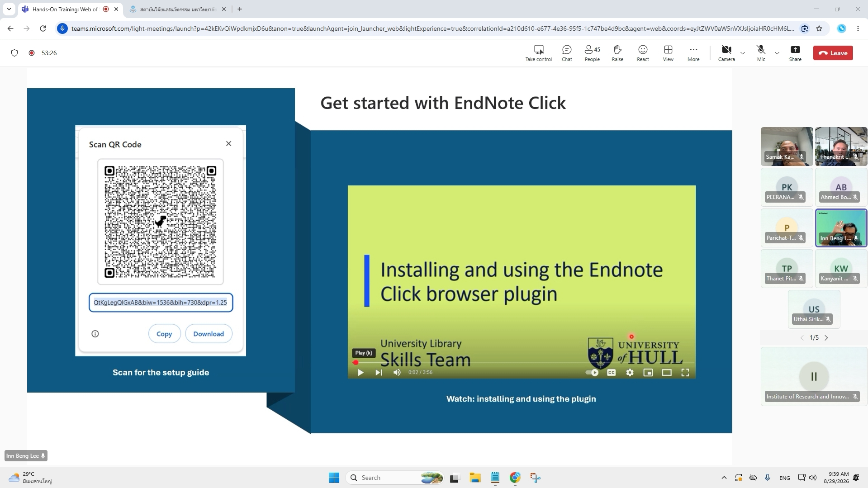The image size is (868, 488).
Task: Click the Copy button under QR code
Action: click(x=164, y=334)
